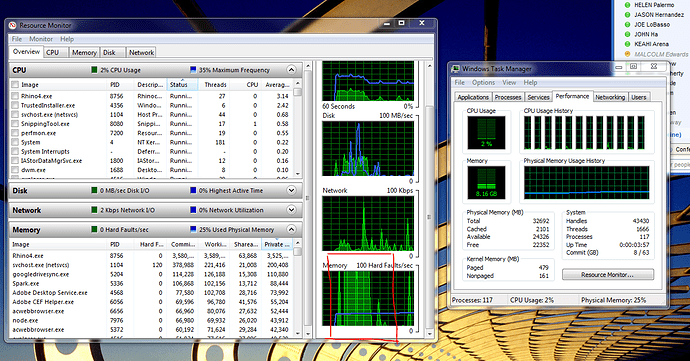The image size is (690, 361).
Task: Click HELEN Palermo's green status icon
Action: pyautogui.click(x=628, y=5)
